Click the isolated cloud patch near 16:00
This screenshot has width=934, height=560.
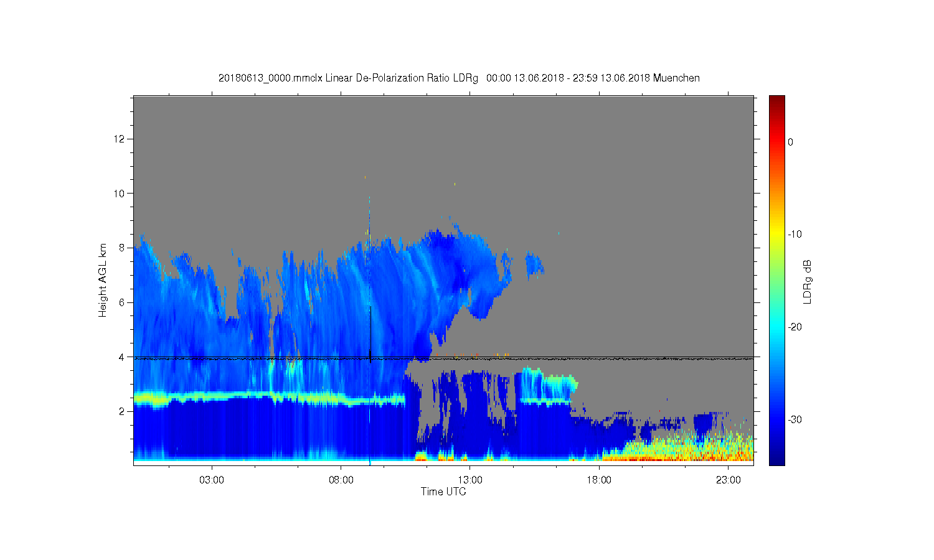coord(534,264)
